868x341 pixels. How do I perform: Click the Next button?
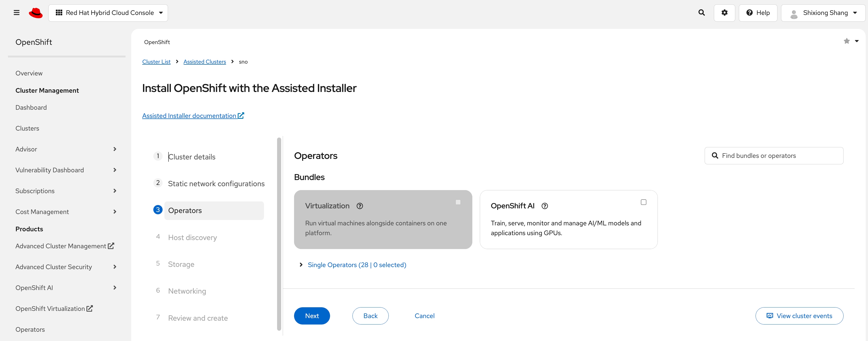point(312,316)
